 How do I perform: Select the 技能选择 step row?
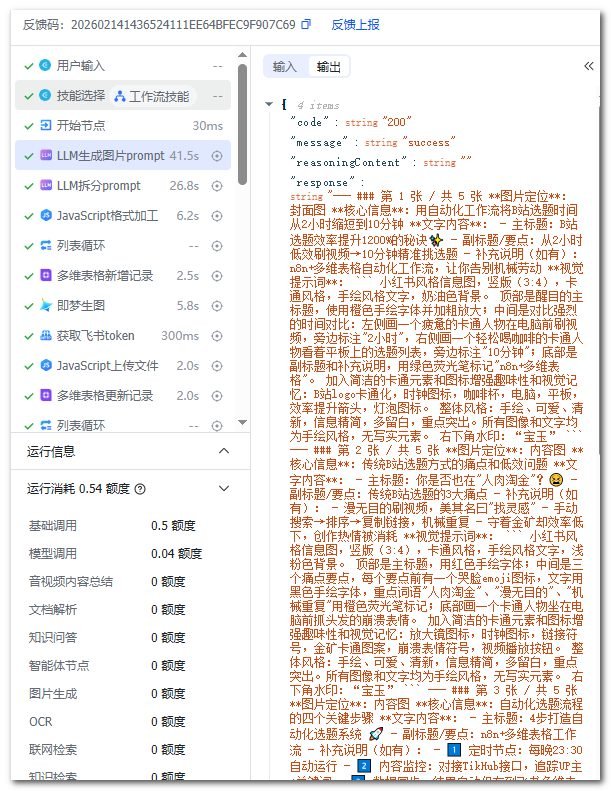pyautogui.click(x=123, y=95)
